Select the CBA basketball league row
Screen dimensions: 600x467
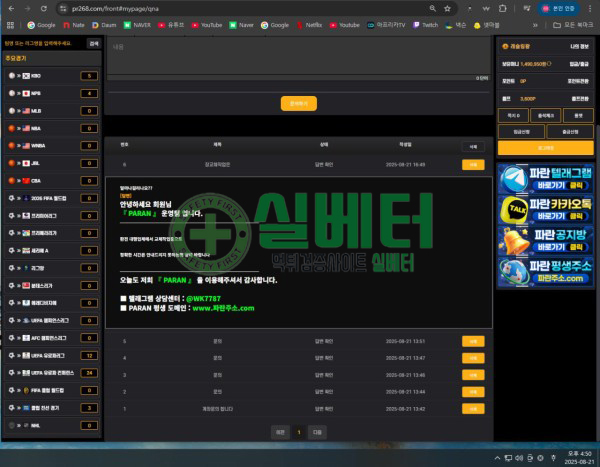(x=52, y=181)
